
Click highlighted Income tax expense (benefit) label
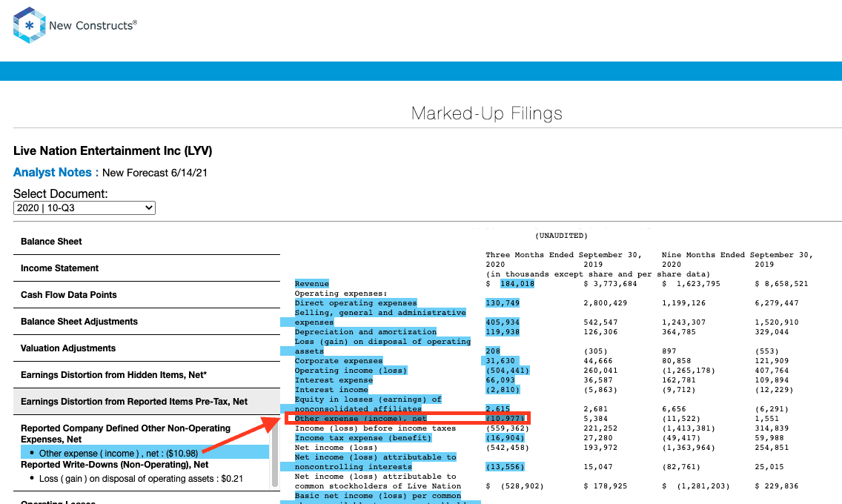click(x=363, y=438)
